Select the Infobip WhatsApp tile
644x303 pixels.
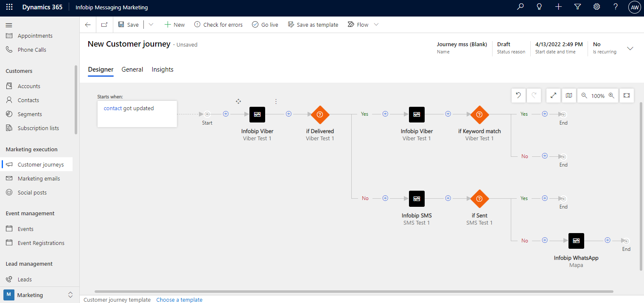pos(576,241)
